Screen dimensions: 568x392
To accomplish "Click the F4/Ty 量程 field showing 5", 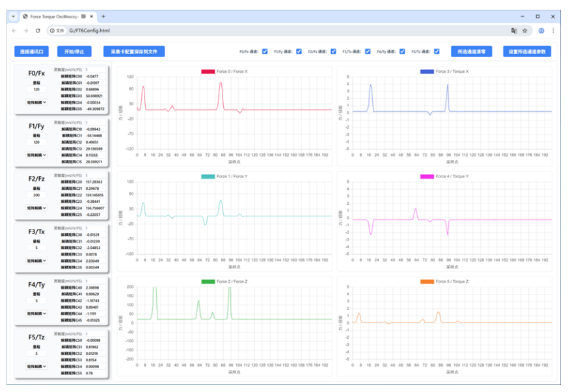I will pos(36,301).
